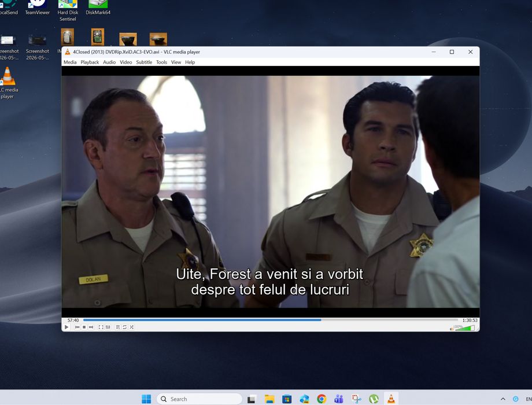The width and height of the screenshot is (532, 405).
Task: Open Google Chrome from taskbar
Action: click(322, 399)
